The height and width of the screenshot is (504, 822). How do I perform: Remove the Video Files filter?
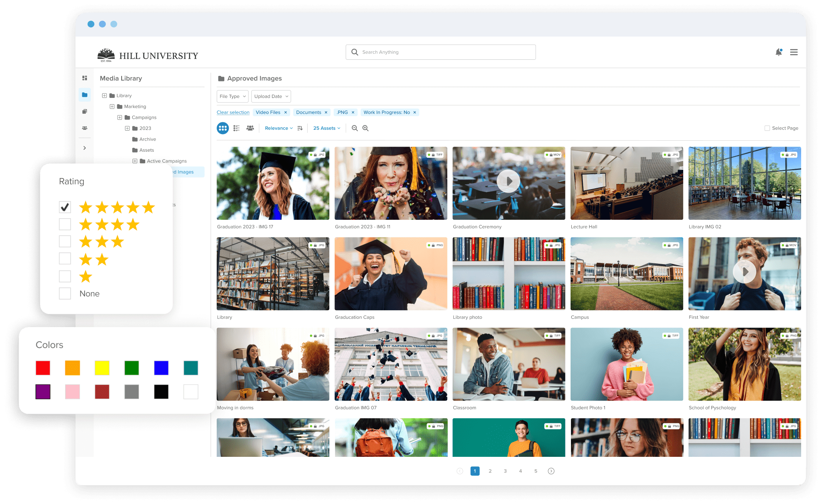[286, 112]
